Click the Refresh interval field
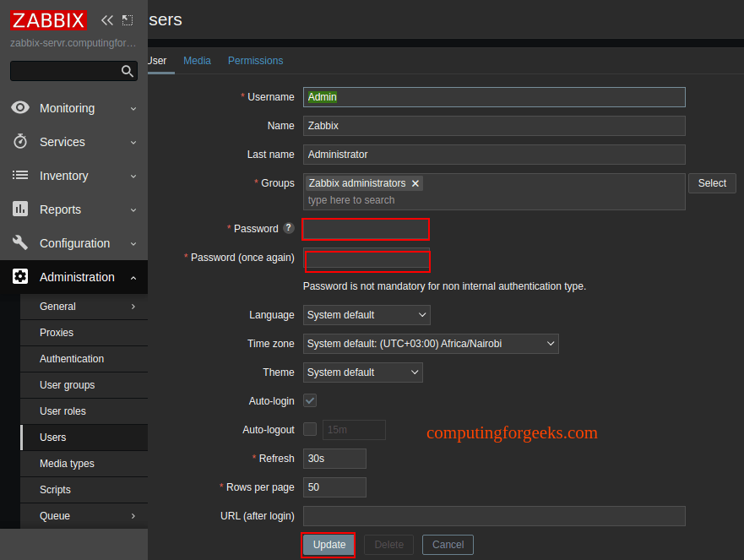Viewport: 744px width, 560px height. [x=334, y=459]
